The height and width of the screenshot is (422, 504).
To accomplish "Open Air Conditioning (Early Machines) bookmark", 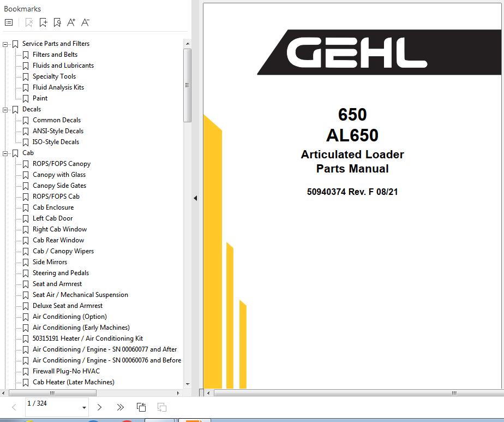I will click(81, 328).
